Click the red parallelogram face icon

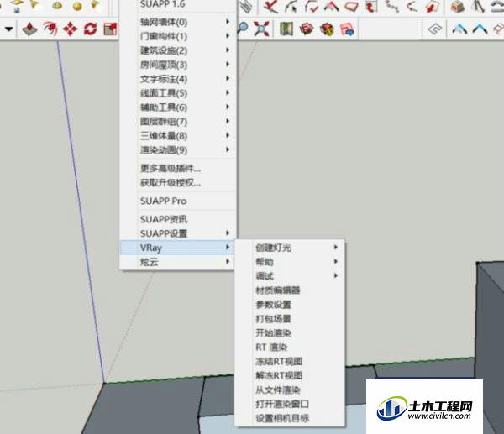pos(351,7)
